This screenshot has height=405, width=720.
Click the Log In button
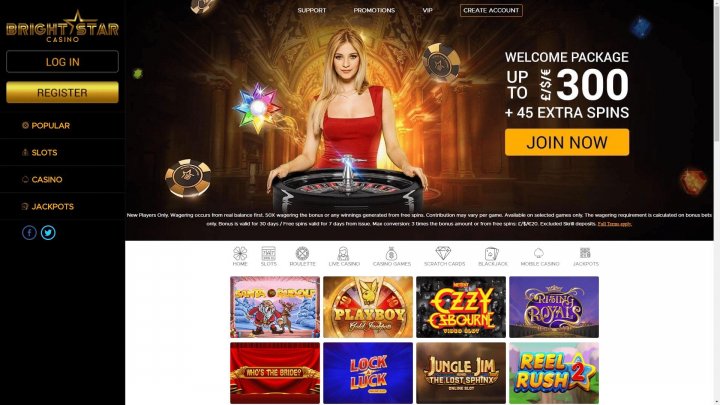pyautogui.click(x=62, y=62)
